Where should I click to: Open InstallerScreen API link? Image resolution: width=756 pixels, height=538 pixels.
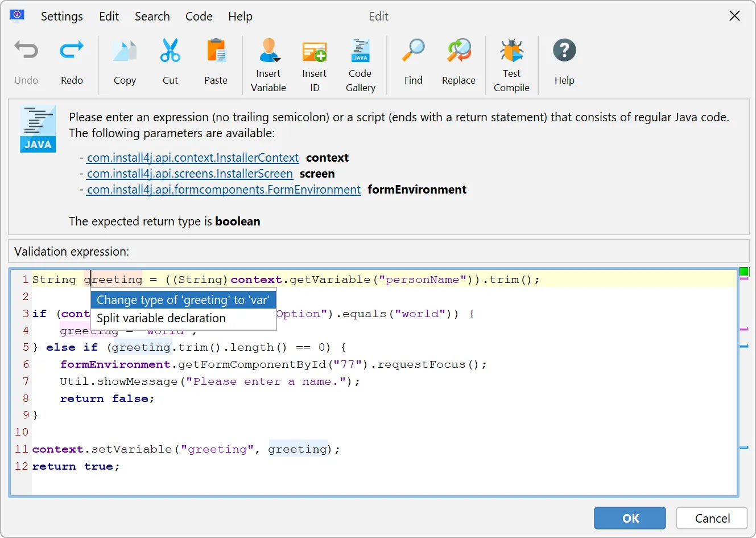(x=190, y=174)
